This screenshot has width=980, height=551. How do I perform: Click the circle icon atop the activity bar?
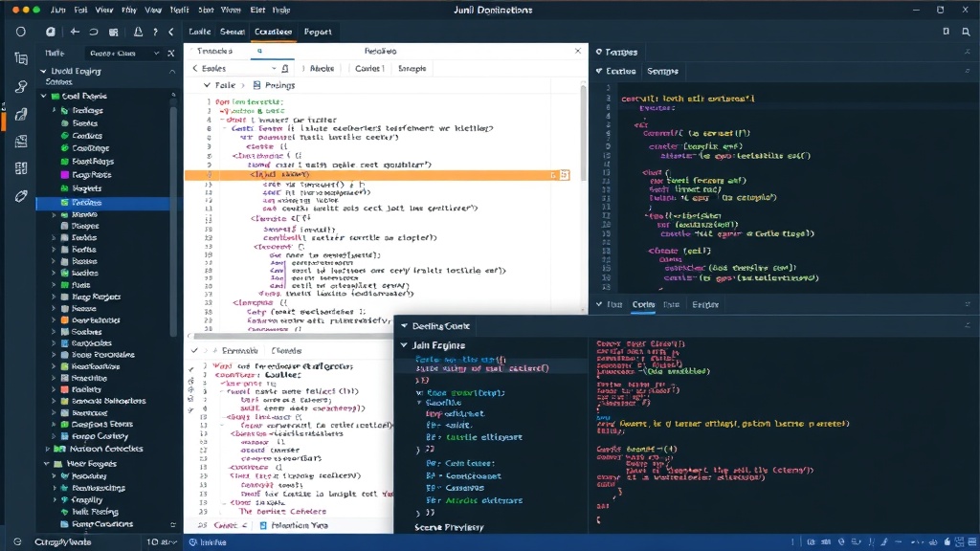(x=21, y=32)
